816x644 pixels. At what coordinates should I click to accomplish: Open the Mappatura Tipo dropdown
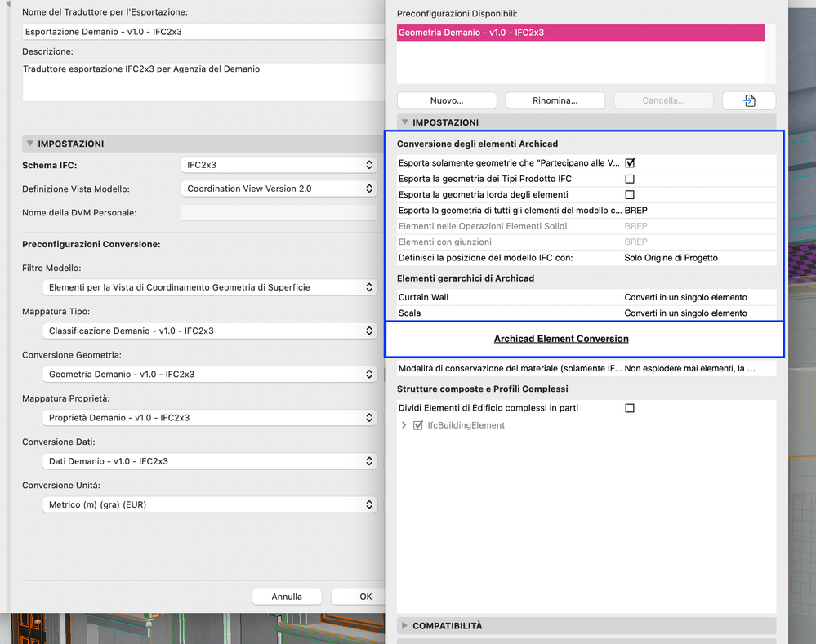pyautogui.click(x=210, y=331)
